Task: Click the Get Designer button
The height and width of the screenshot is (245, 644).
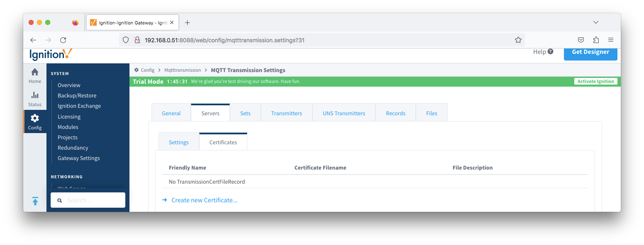Action: pyautogui.click(x=590, y=53)
